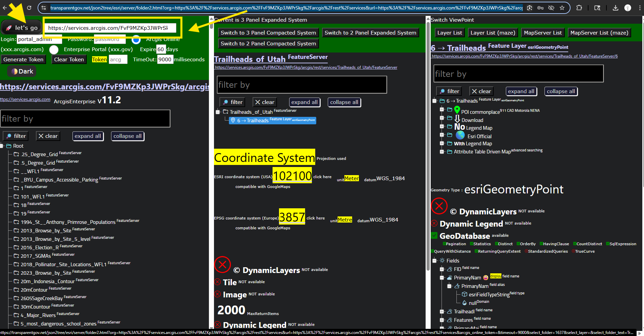644x336 pixels.
Task: Click the Pagination checkmark
Action: 444,244
